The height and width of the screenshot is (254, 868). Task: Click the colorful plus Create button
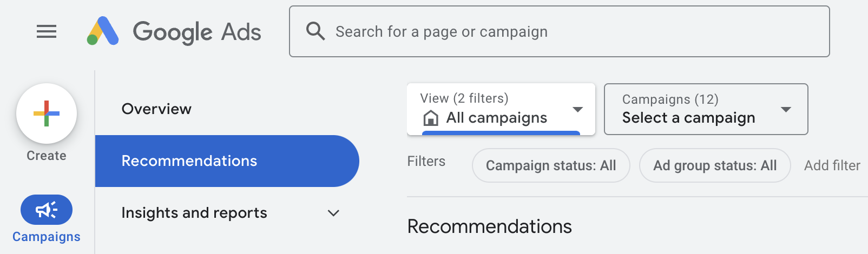click(x=47, y=113)
